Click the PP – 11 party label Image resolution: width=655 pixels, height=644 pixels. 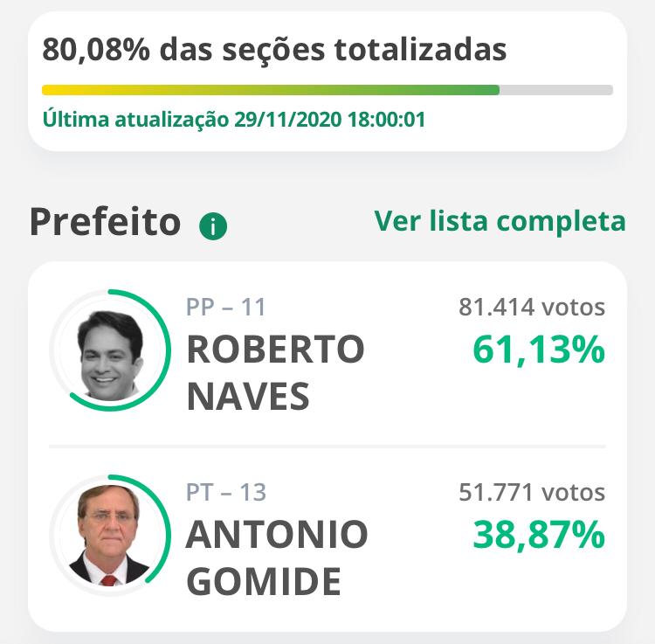point(225,308)
